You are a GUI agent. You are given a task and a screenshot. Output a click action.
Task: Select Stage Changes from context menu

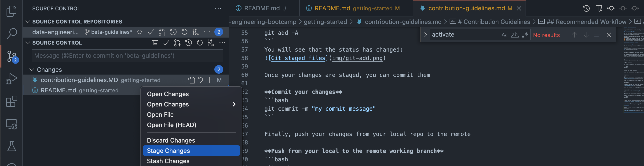[x=168, y=151]
